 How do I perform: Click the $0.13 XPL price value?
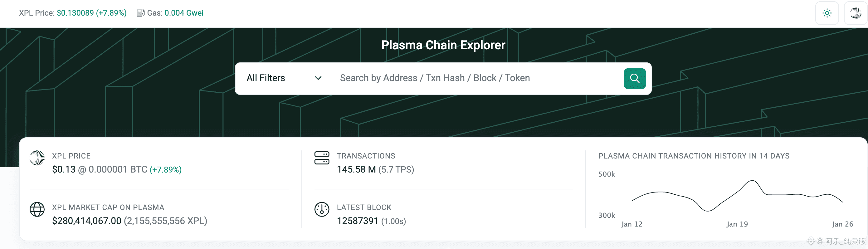[x=64, y=169]
